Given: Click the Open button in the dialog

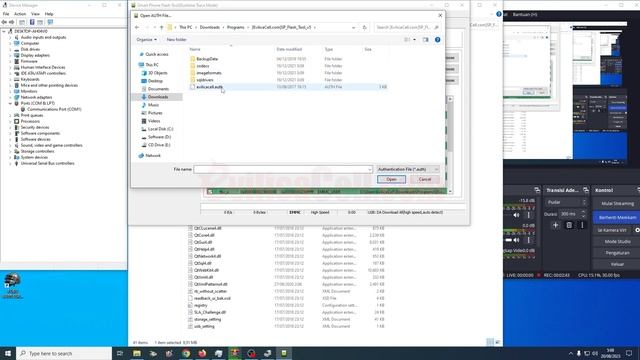Looking at the screenshot, I should [x=391, y=179].
